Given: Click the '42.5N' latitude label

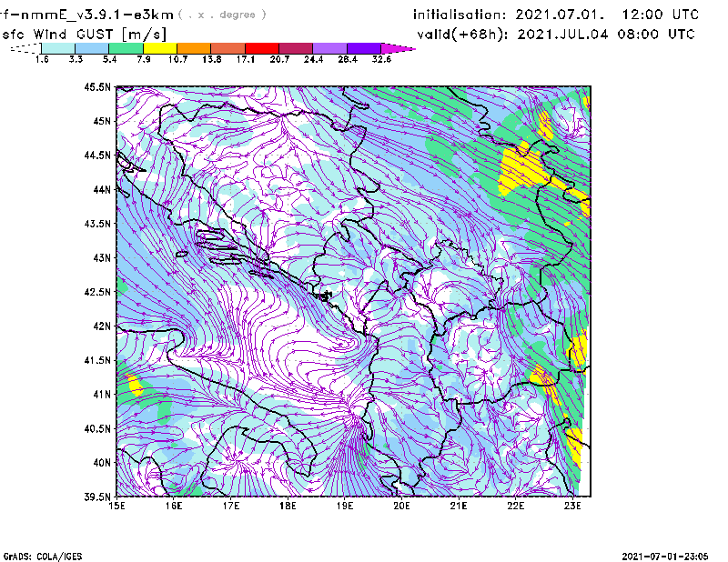Looking at the screenshot, I should [x=97, y=292].
